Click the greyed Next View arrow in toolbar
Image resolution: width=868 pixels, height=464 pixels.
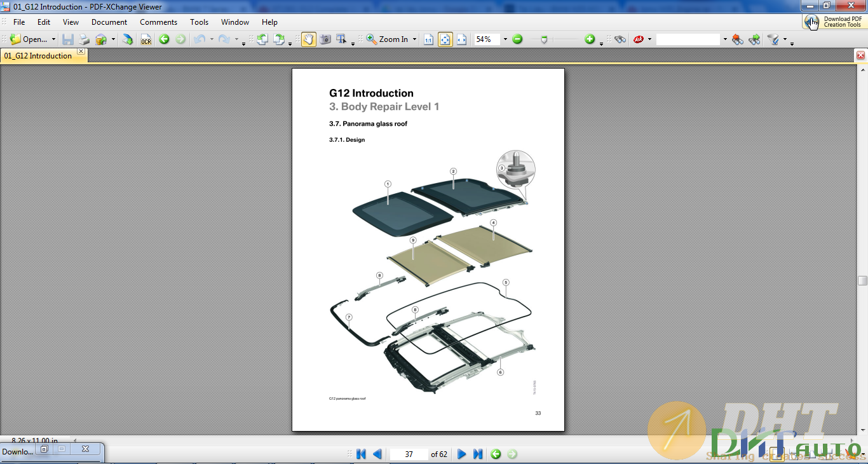[x=180, y=39]
